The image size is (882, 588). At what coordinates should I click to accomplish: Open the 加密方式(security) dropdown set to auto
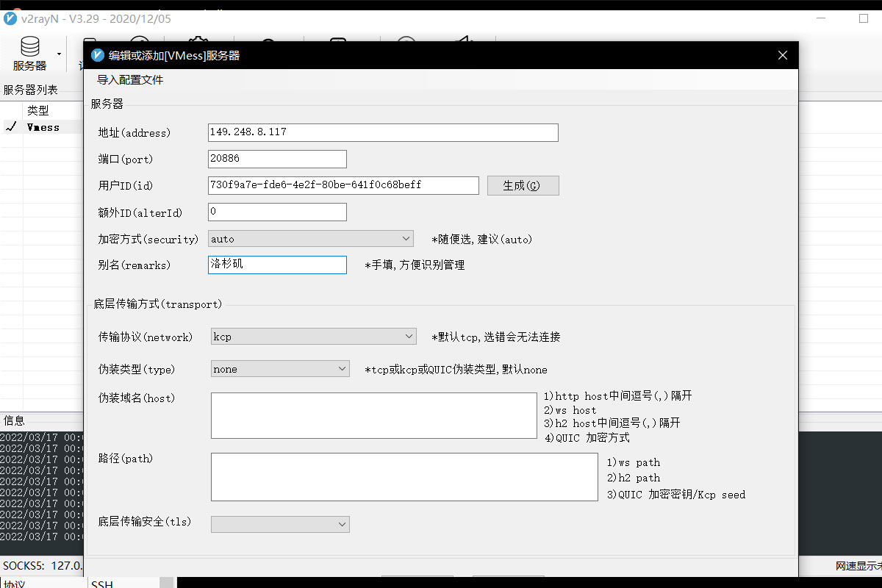311,239
